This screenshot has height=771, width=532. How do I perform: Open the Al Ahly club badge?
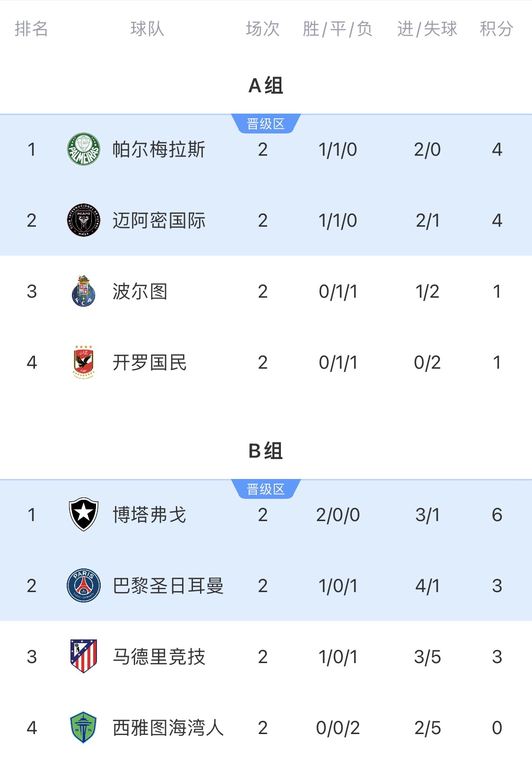click(84, 362)
